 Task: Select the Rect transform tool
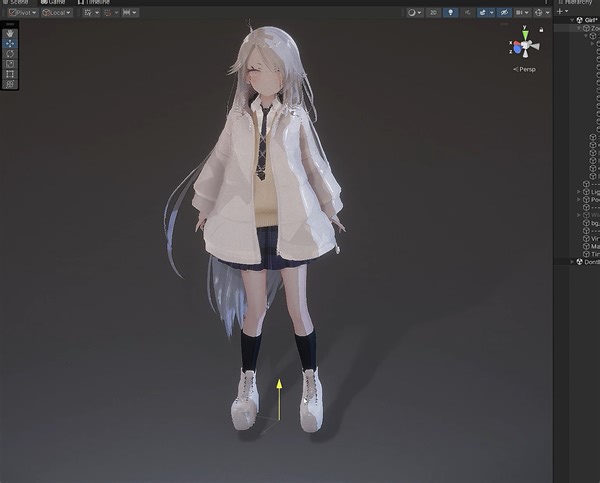10,74
